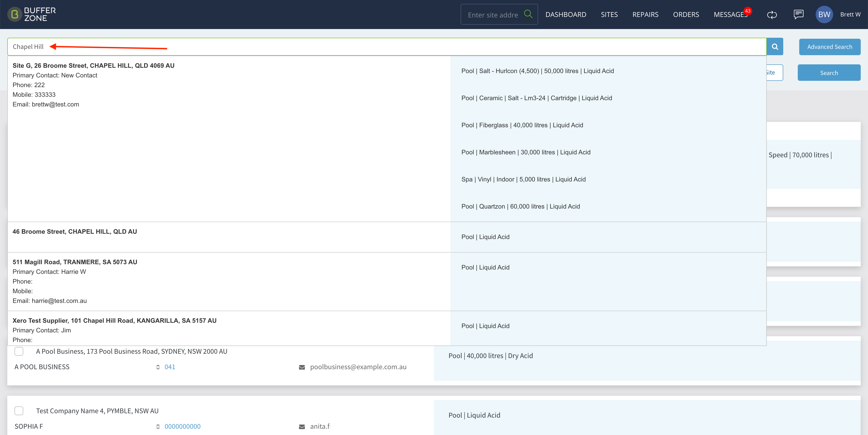Click email poolbusiness@example.com.au
Image resolution: width=868 pixels, height=435 pixels.
358,367
